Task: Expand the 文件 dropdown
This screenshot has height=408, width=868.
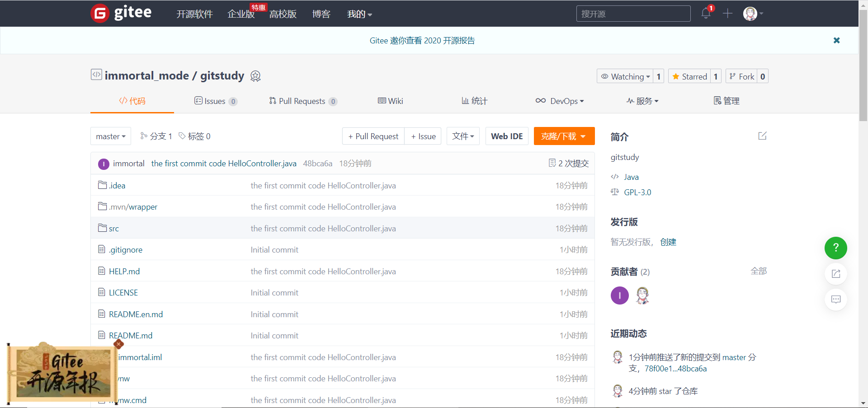Action: [463, 136]
